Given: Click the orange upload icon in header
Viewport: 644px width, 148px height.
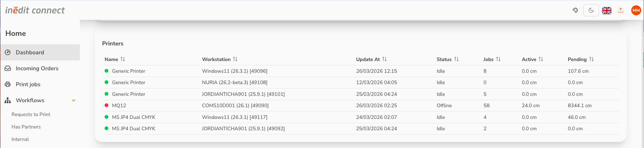Looking at the screenshot, I should (621, 10).
